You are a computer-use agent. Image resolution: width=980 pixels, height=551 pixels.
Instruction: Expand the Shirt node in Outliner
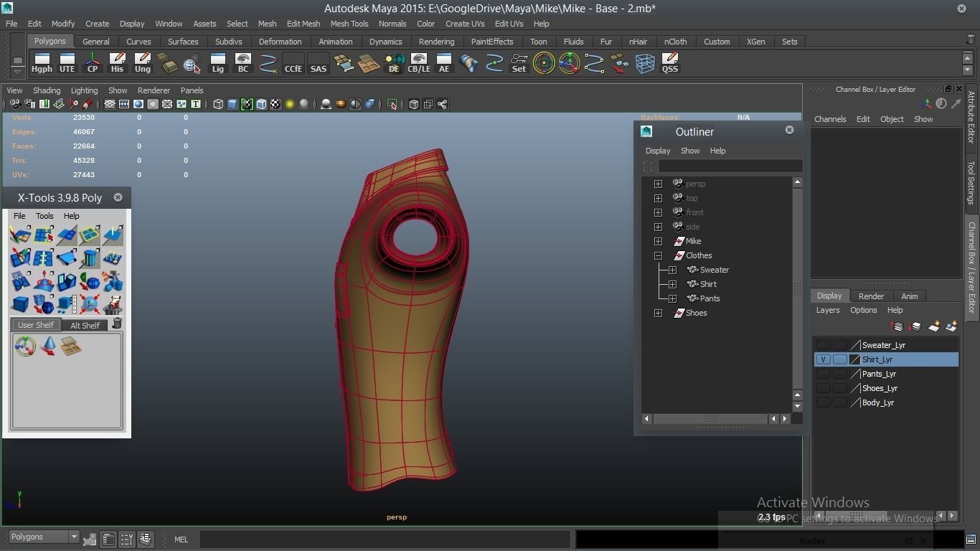[x=672, y=284]
